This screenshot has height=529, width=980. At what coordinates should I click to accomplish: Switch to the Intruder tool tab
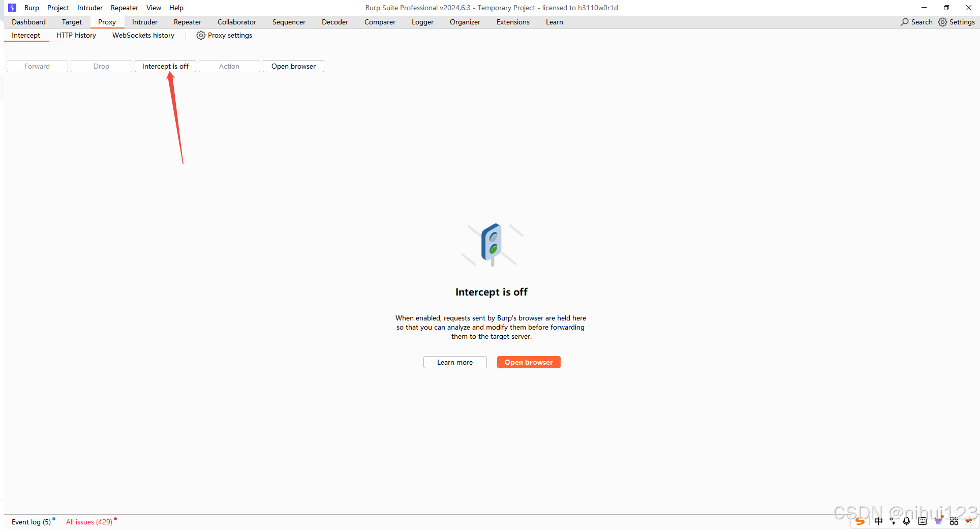(x=145, y=22)
